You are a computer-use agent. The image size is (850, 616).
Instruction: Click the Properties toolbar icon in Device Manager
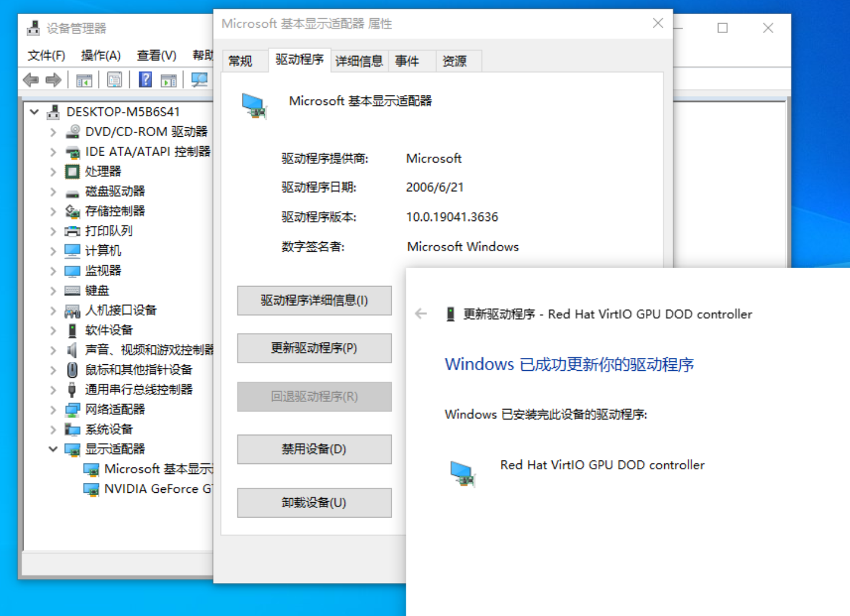point(114,80)
